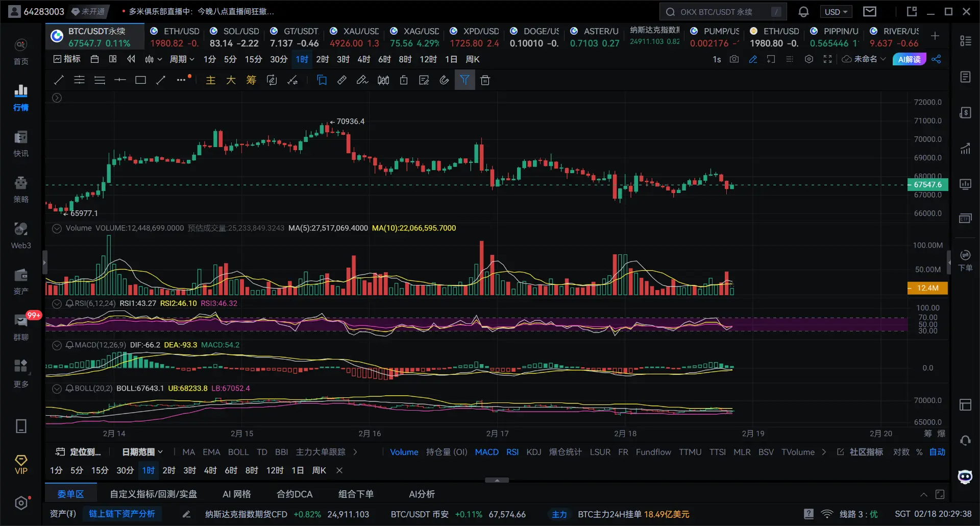Open the USD currency dropdown
This screenshot has height=526, width=980.
point(836,12)
